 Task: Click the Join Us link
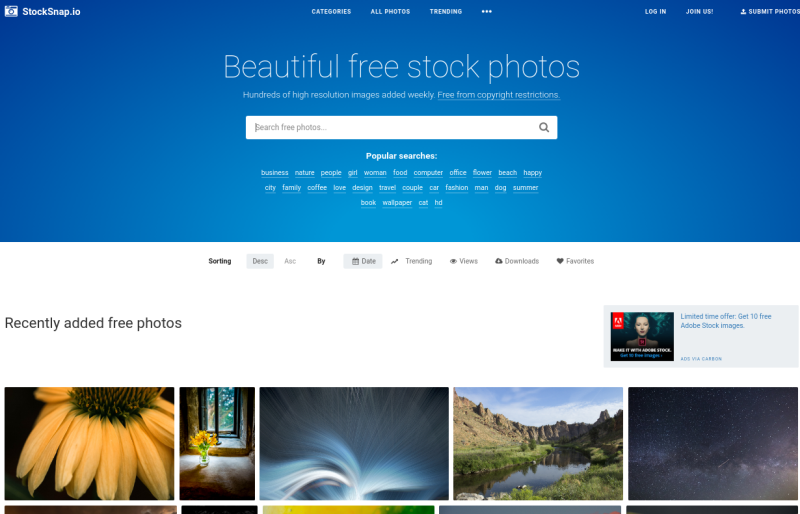[699, 12]
